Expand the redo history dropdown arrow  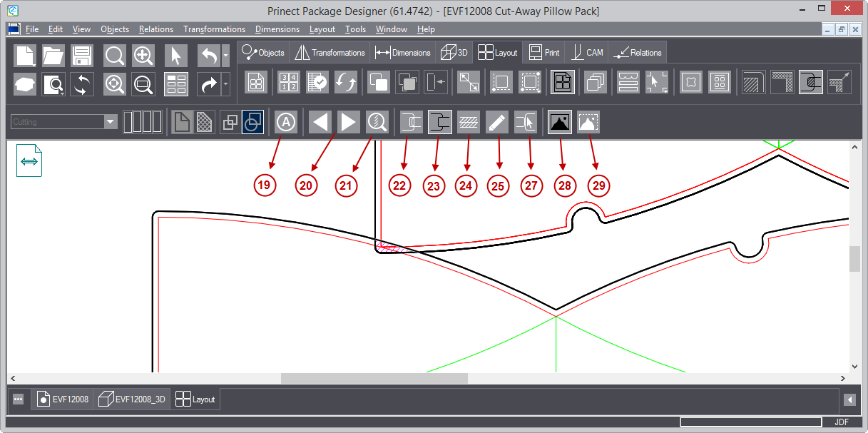[x=226, y=84]
